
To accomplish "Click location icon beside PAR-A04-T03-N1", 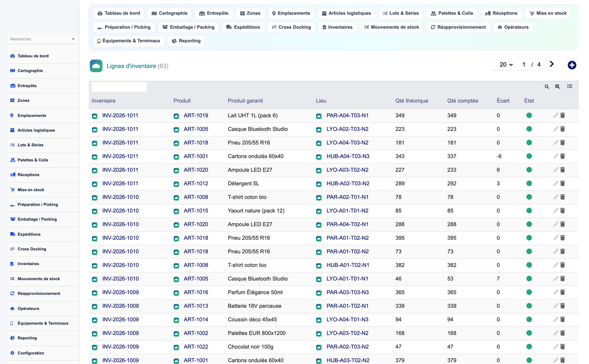I will 319,116.
